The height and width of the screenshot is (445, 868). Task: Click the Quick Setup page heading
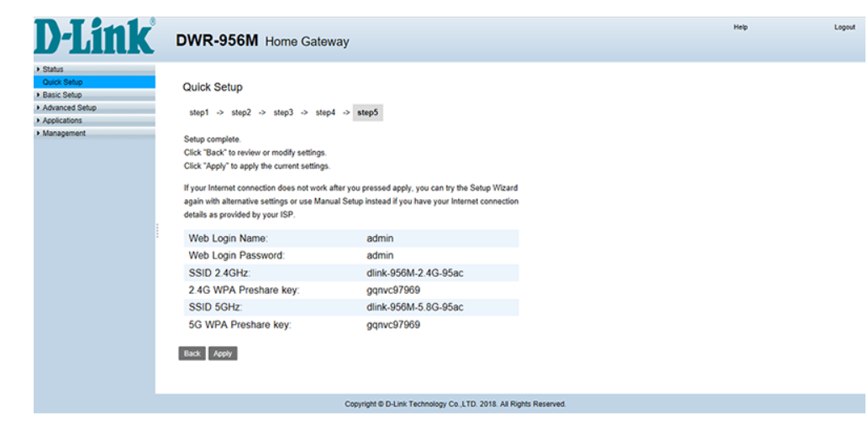(213, 87)
